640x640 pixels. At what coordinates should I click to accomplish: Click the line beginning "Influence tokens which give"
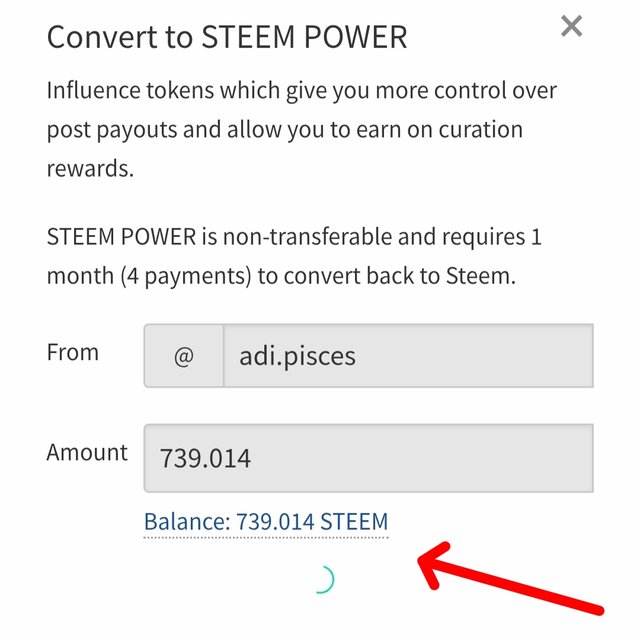(x=301, y=90)
